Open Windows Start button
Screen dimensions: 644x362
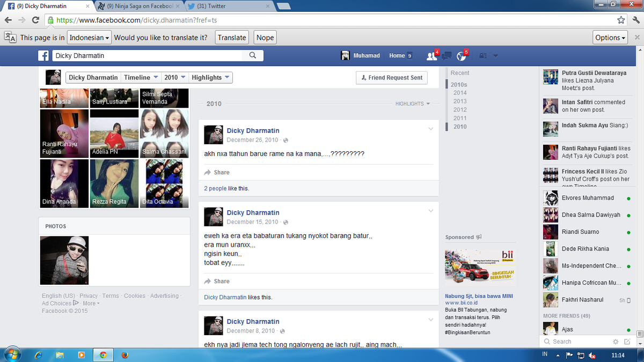pyautogui.click(x=12, y=354)
